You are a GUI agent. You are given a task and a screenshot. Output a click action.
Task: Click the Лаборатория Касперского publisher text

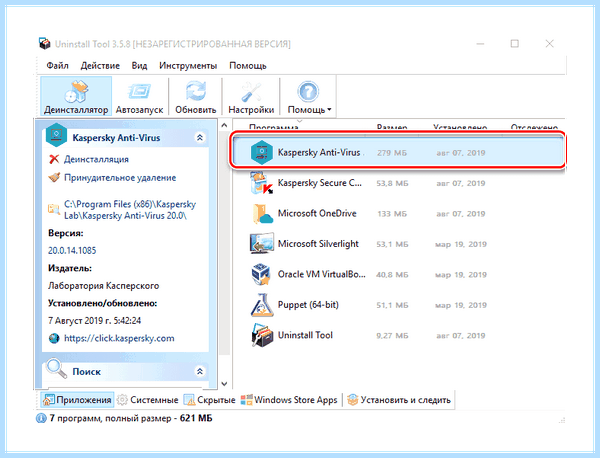(103, 286)
